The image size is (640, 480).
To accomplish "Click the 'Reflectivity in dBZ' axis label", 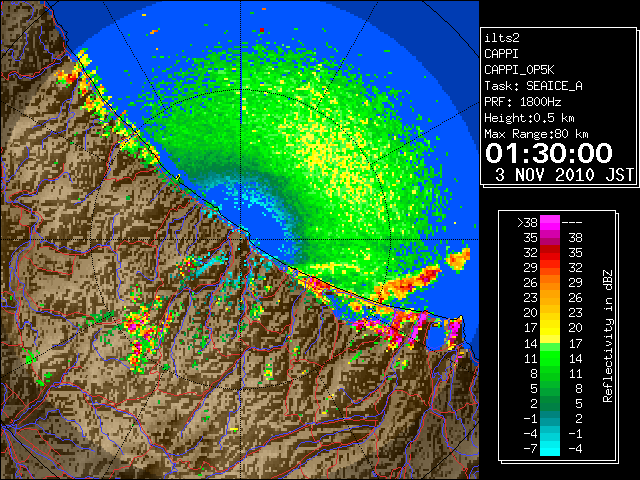I will click(x=608, y=336).
